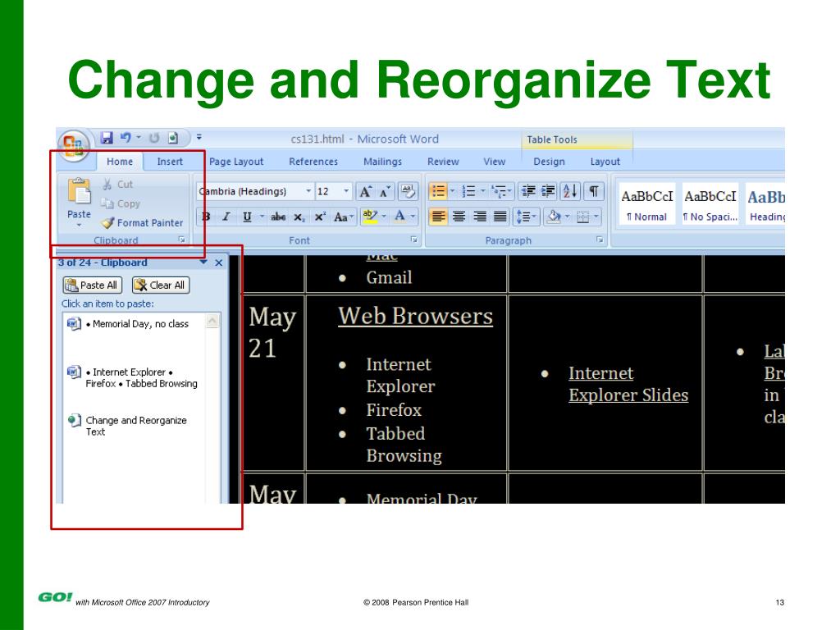840x630 pixels.
Task: Switch to the Insert tab
Action: coord(170,162)
